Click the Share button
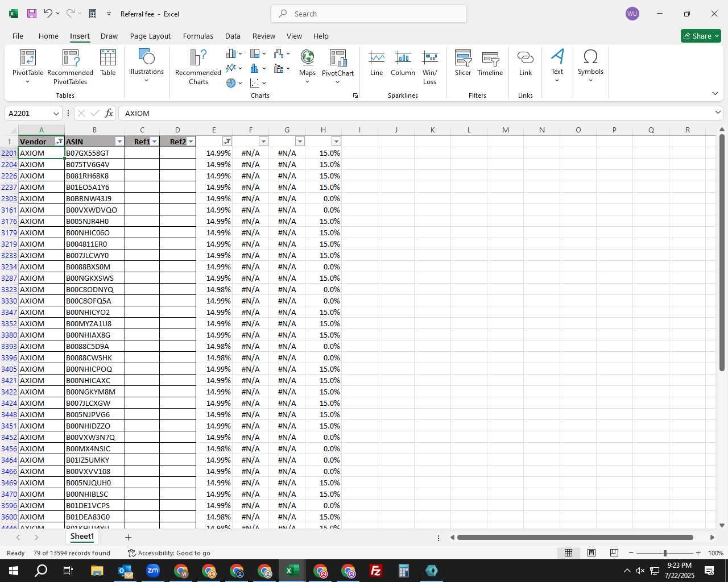This screenshot has width=728, height=582. 701,36
